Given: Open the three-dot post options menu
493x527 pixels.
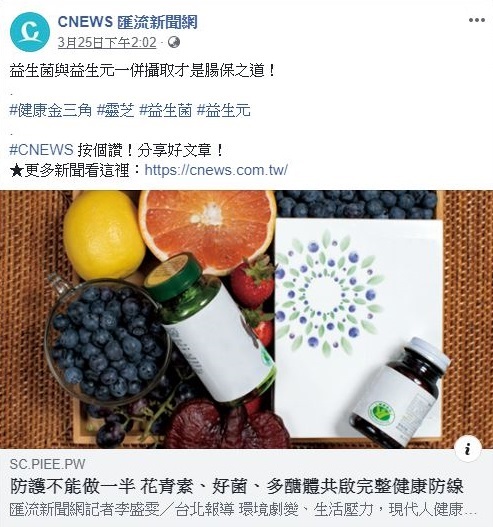Looking at the screenshot, I should [477, 20].
